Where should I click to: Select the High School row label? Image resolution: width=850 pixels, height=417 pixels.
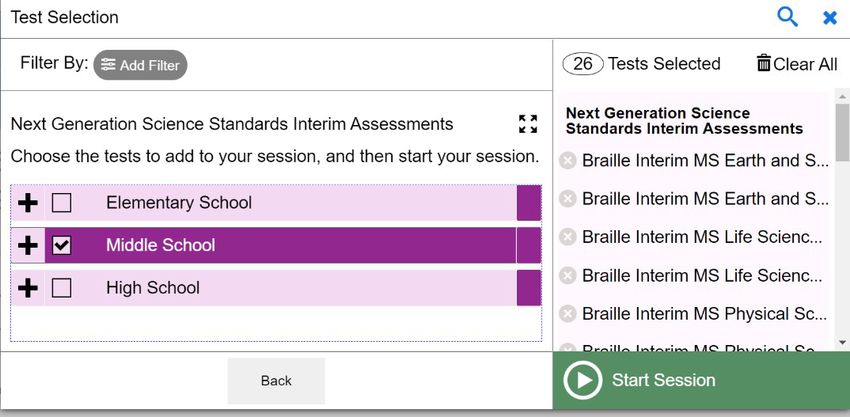pos(153,287)
